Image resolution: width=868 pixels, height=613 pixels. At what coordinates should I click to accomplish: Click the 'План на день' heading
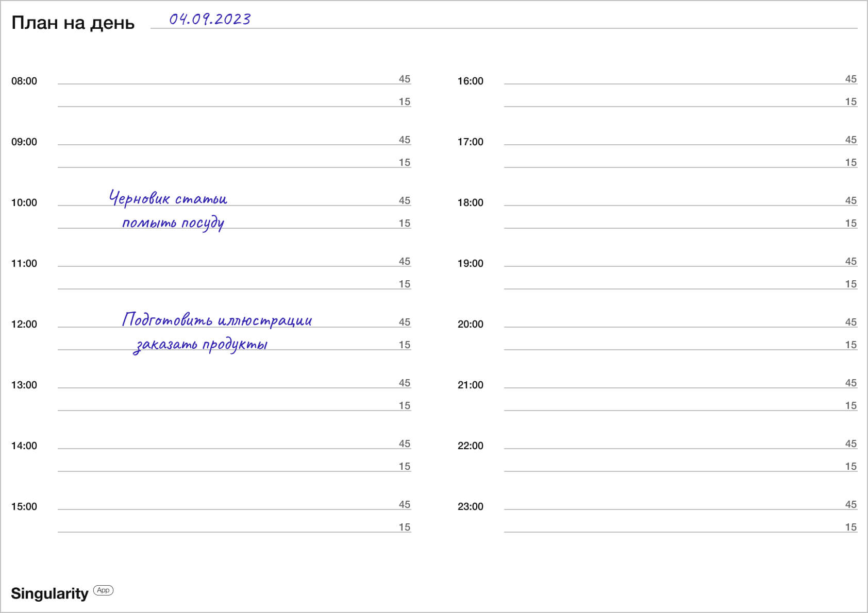coord(73,23)
